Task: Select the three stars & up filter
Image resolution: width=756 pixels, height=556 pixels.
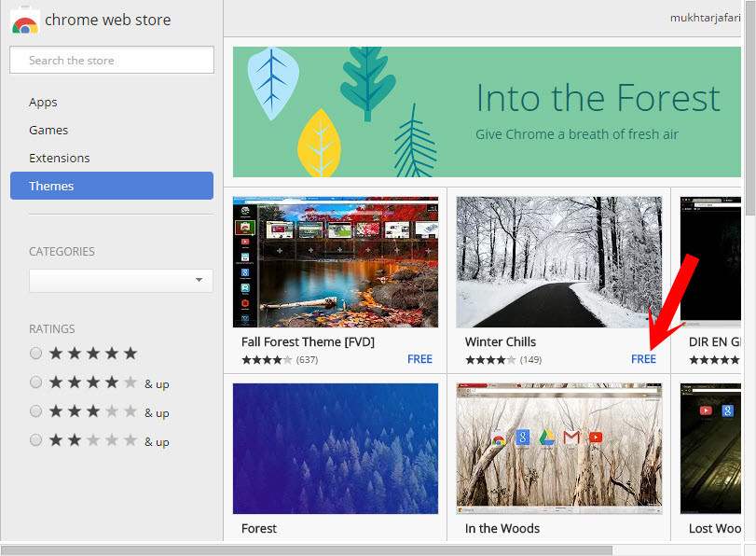Action: 35,411
